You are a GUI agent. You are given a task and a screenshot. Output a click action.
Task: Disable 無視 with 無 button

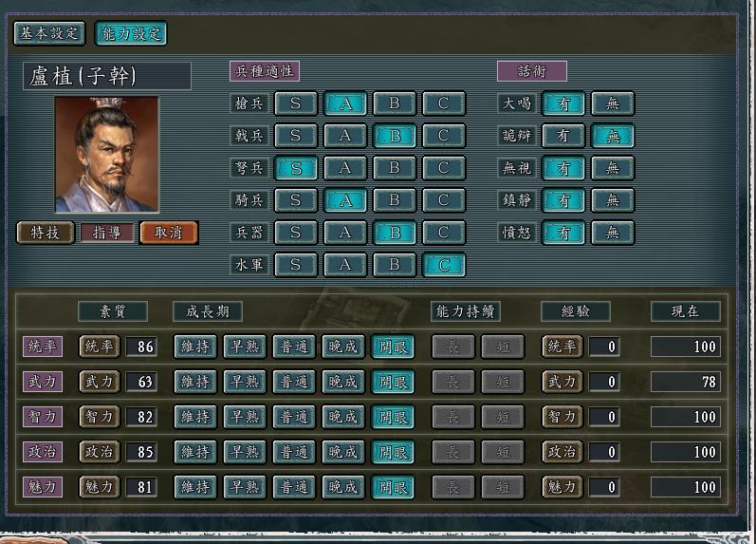[x=613, y=168]
